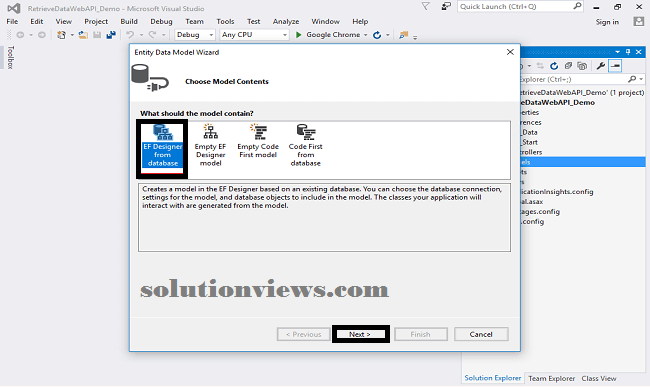Switch to the Team Explorer tab
The image size is (650, 387).
(551, 378)
